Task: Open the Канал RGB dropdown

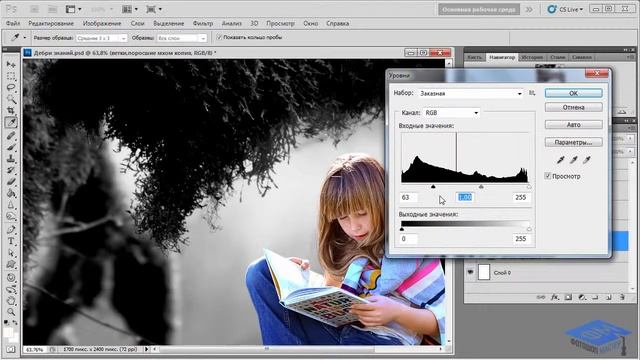Action: [451, 113]
